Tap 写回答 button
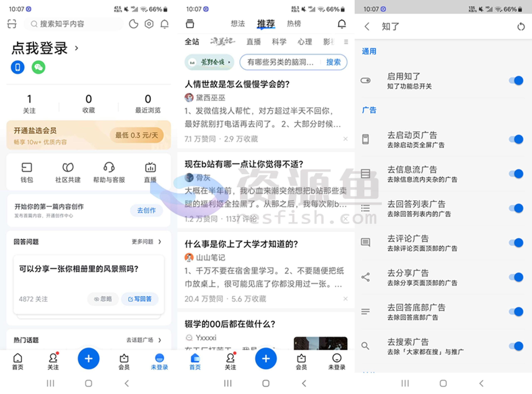The width and height of the screenshot is (532, 394). click(x=140, y=299)
